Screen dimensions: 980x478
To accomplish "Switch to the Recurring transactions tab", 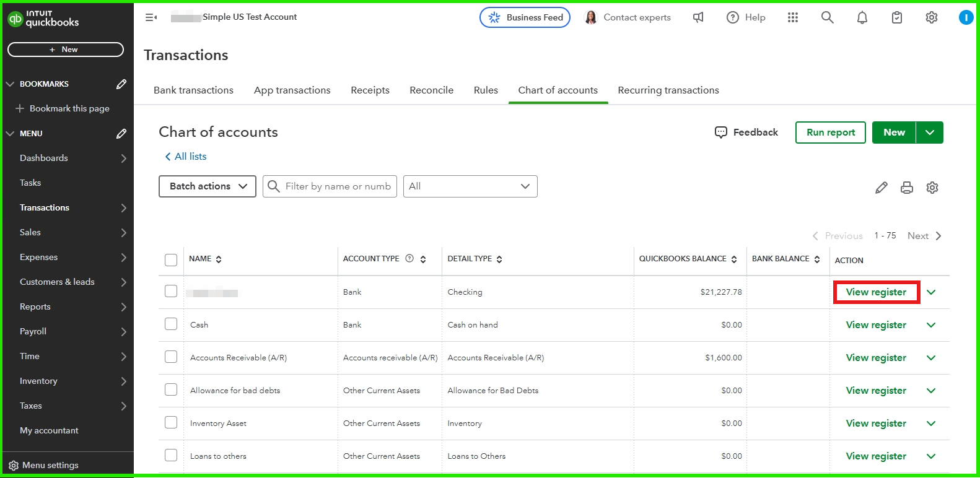I will coord(668,90).
